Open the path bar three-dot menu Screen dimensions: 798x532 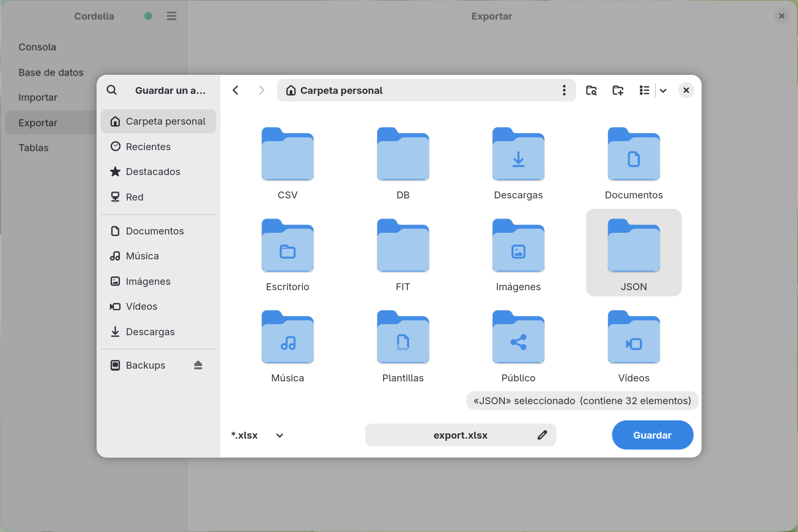(564, 90)
